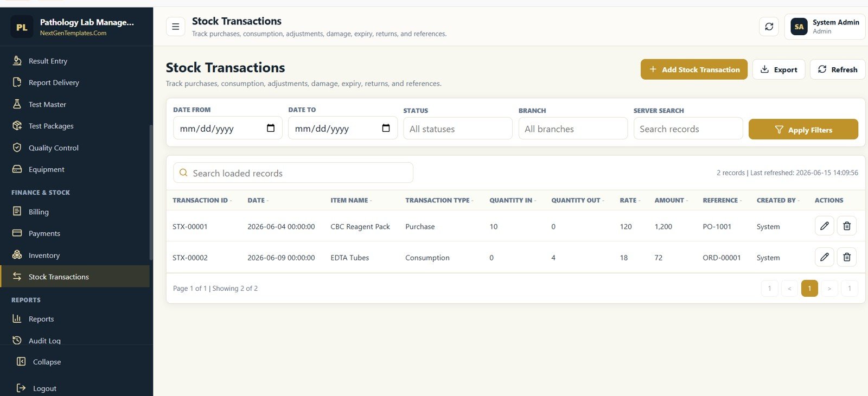Image resolution: width=868 pixels, height=396 pixels.
Task: Click the Date To input field
Action: point(343,128)
